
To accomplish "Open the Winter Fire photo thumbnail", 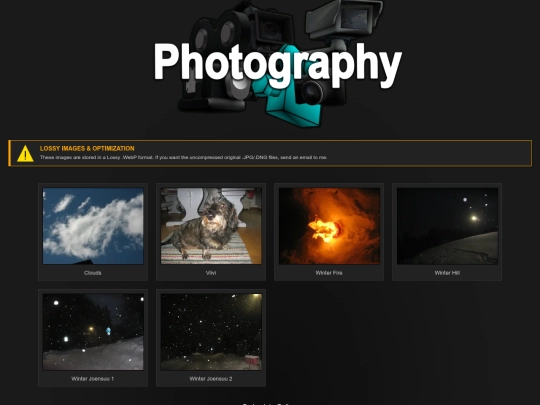I will [329, 226].
